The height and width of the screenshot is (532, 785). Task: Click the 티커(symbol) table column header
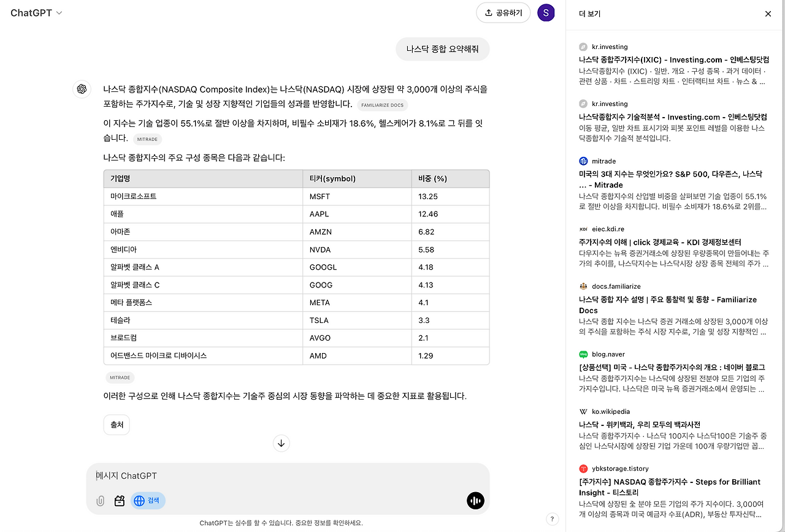coord(357,179)
